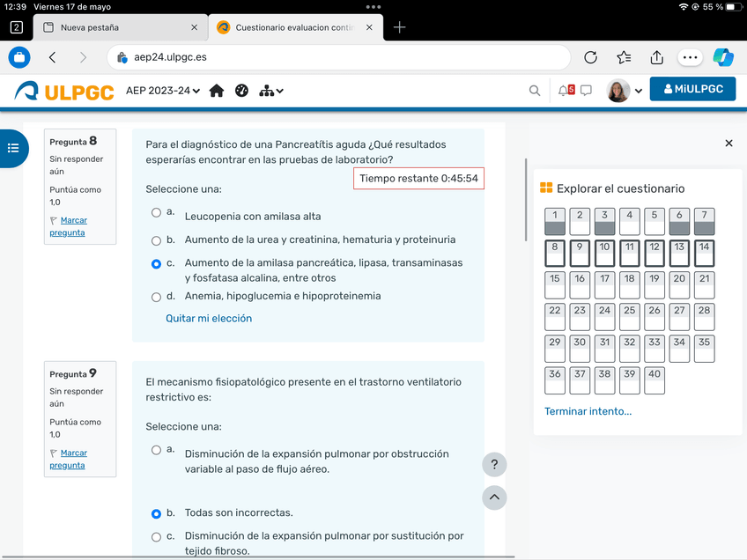This screenshot has height=560, width=747.
Task: Click Quitar mi elección link
Action: [209, 319]
